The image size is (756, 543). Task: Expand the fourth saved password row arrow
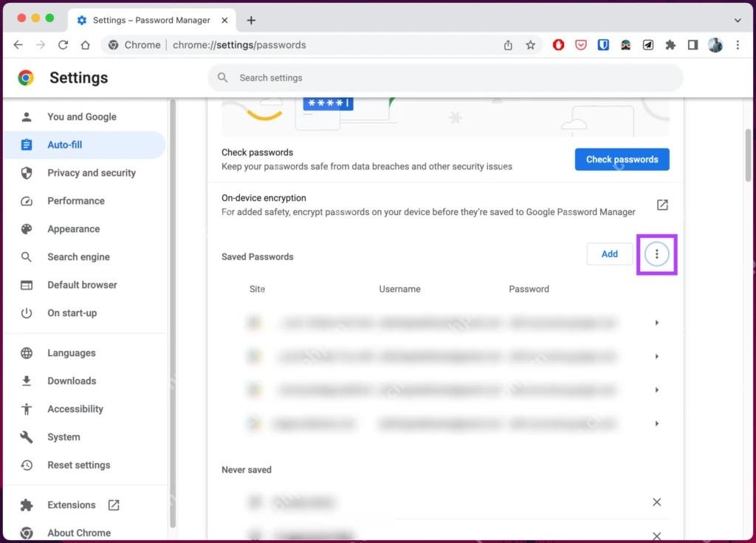[x=656, y=424]
